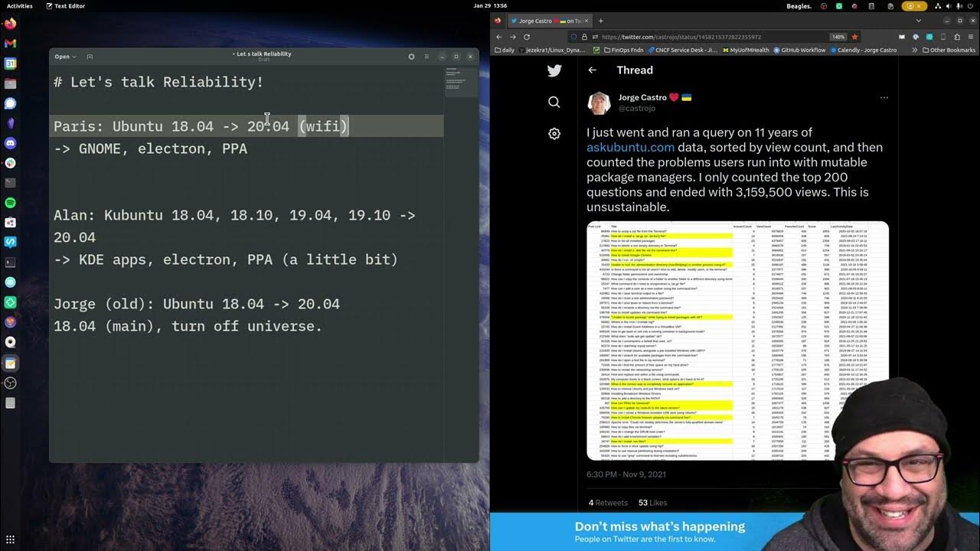View the 53 Likes list
This screenshot has height=551, width=980.
pyautogui.click(x=652, y=503)
